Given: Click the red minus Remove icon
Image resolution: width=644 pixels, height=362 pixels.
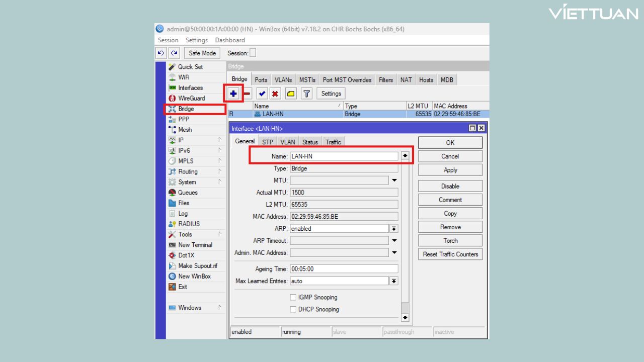Looking at the screenshot, I should [247, 94].
